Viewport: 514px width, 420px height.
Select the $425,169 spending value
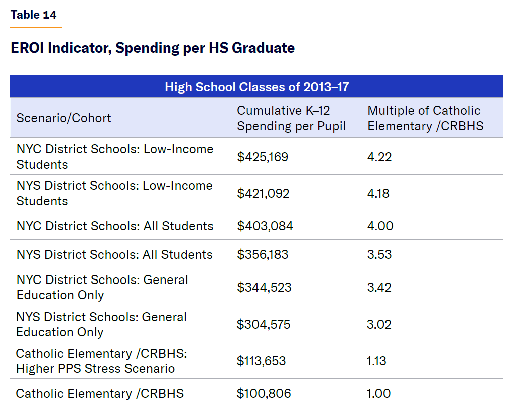(263, 157)
